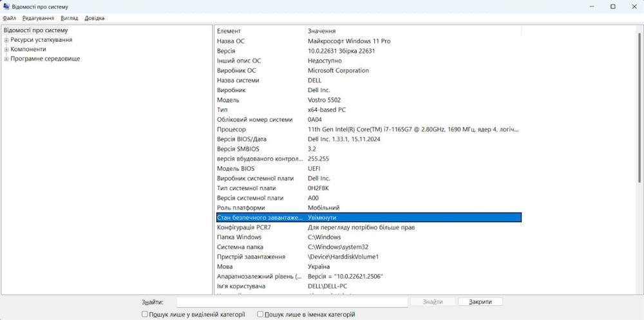Screen dimensions: 644x320
Task: Select the Версія BIOS/Дата row
Action: [x=369, y=139]
